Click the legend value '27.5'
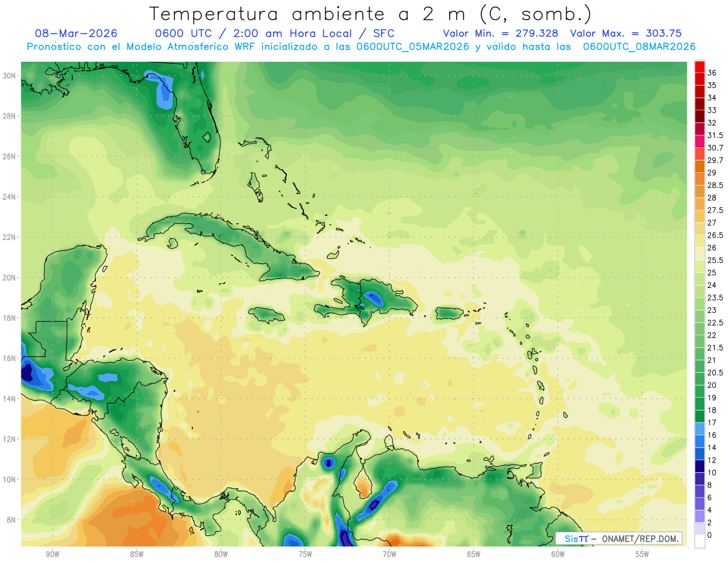The image size is (728, 562). tap(716, 210)
